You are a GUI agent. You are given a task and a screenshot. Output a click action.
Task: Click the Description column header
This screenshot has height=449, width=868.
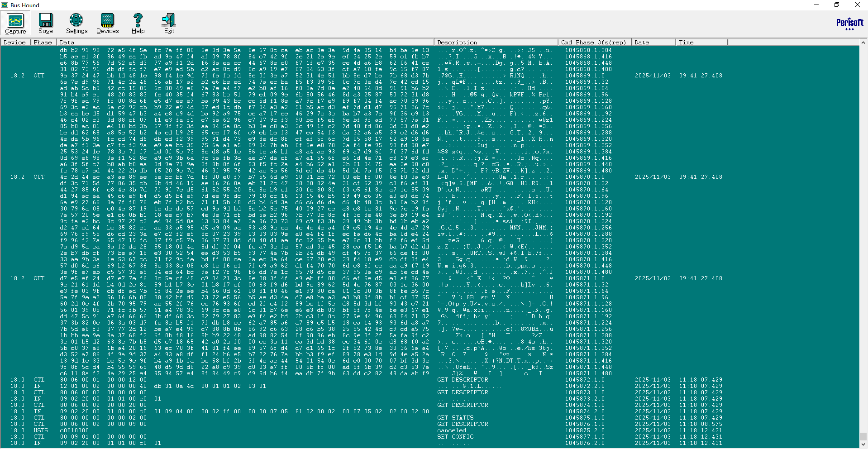click(496, 42)
